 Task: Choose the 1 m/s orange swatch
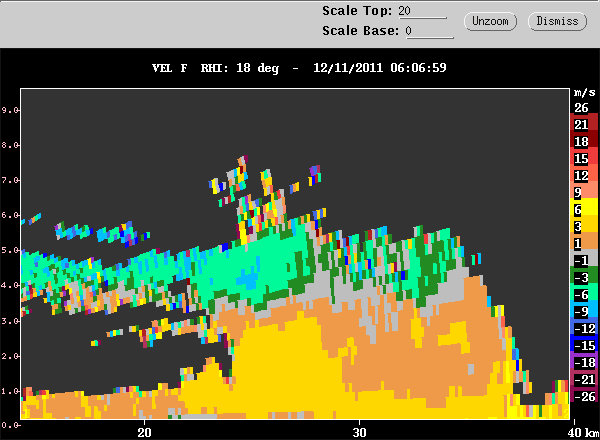[584, 243]
